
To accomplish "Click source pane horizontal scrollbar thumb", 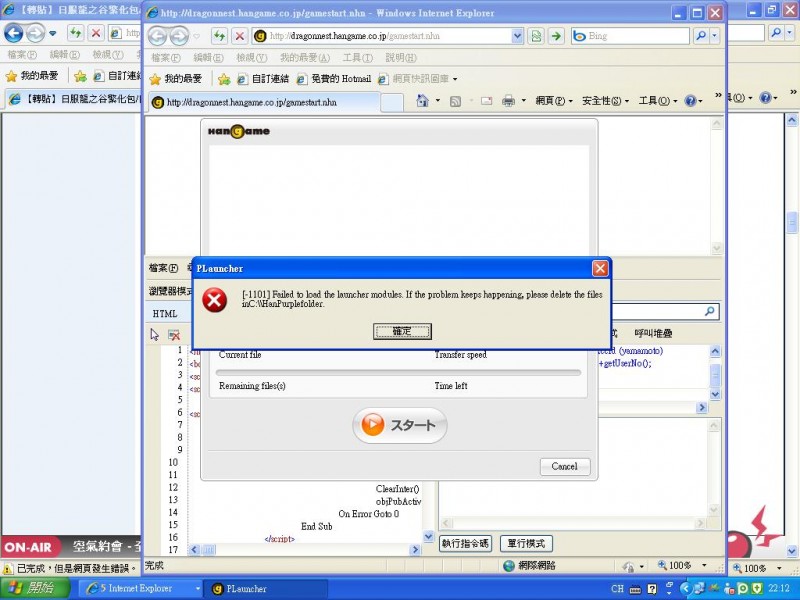I will (209, 549).
